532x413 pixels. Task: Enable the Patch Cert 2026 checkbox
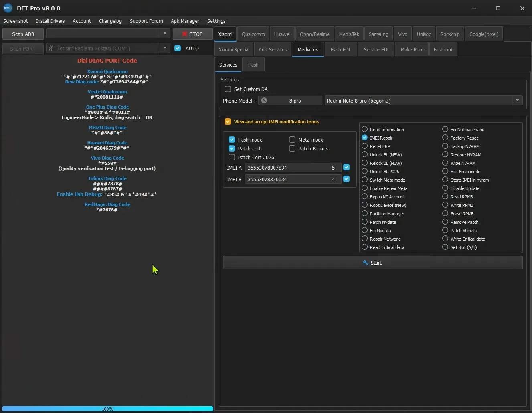(x=232, y=157)
